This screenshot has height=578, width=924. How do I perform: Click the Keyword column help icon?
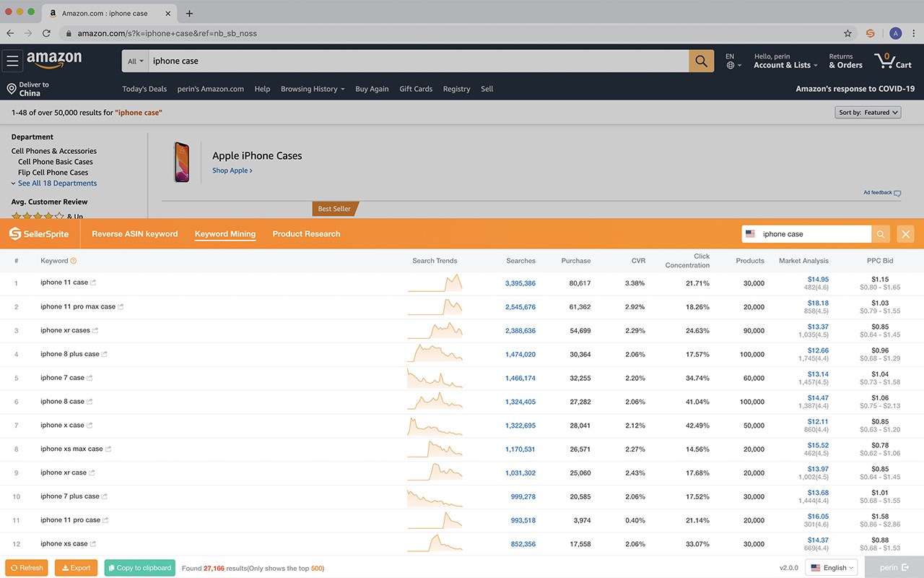click(x=74, y=261)
